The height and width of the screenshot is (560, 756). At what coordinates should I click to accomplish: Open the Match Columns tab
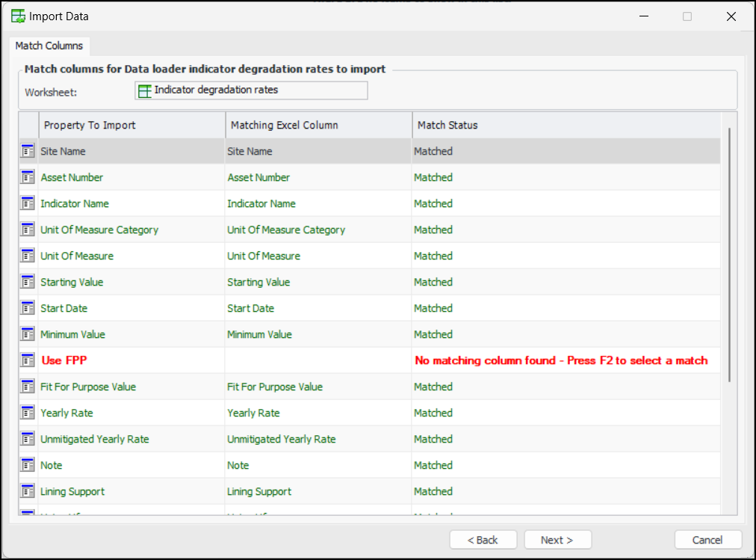[x=49, y=46]
